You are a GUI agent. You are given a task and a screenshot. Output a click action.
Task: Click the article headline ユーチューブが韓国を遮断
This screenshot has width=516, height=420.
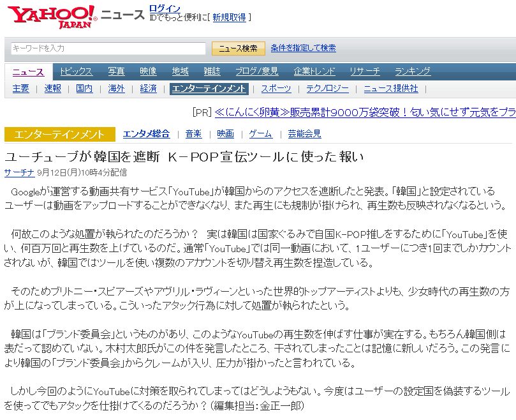[x=184, y=157]
